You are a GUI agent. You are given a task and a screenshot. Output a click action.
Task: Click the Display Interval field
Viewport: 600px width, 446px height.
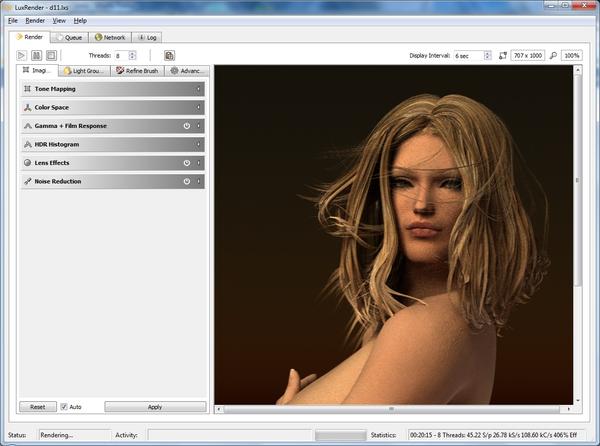pos(469,55)
